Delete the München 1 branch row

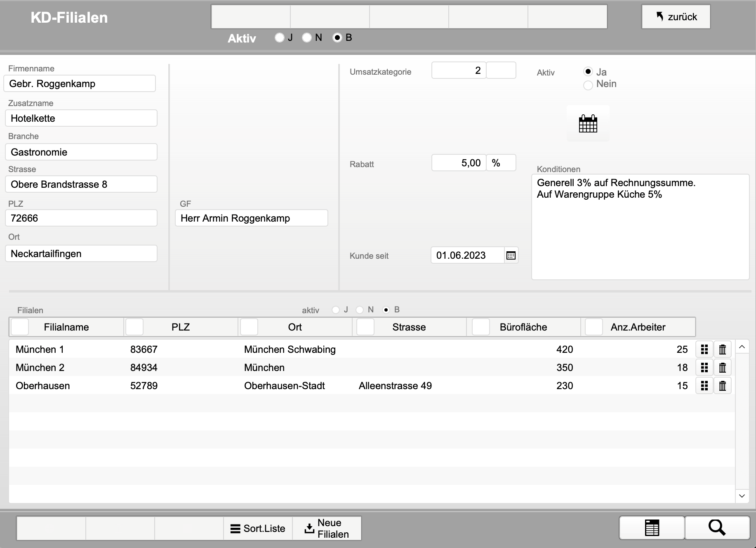(722, 350)
